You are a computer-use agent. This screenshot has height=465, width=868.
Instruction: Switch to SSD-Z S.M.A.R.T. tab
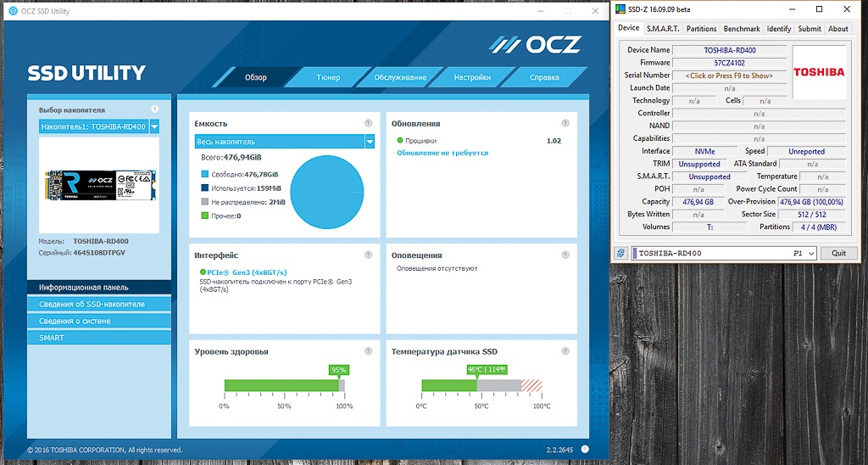[x=663, y=29]
